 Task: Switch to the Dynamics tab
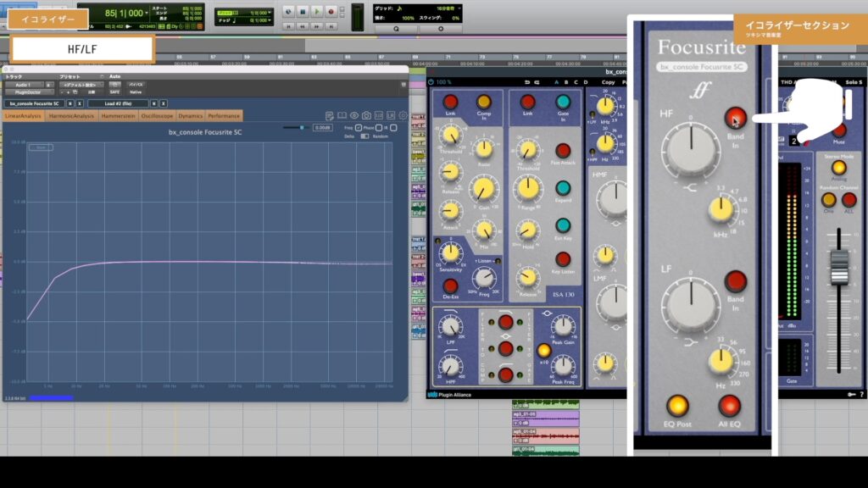(191, 115)
